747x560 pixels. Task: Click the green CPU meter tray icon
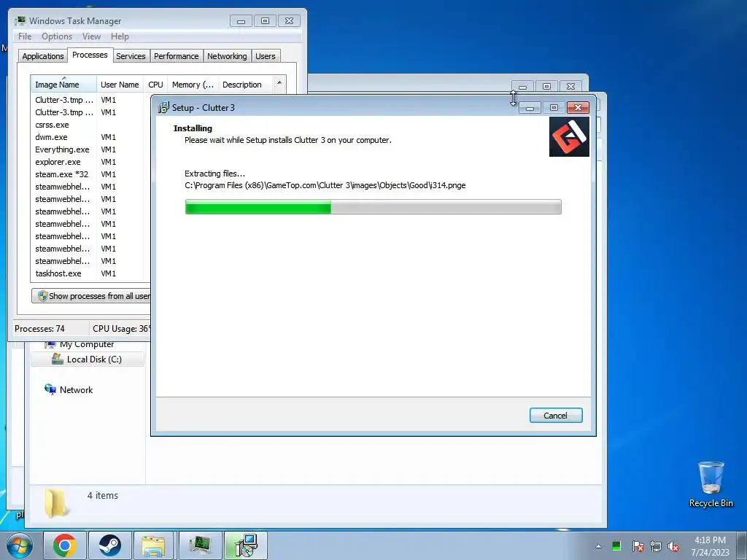click(x=616, y=545)
